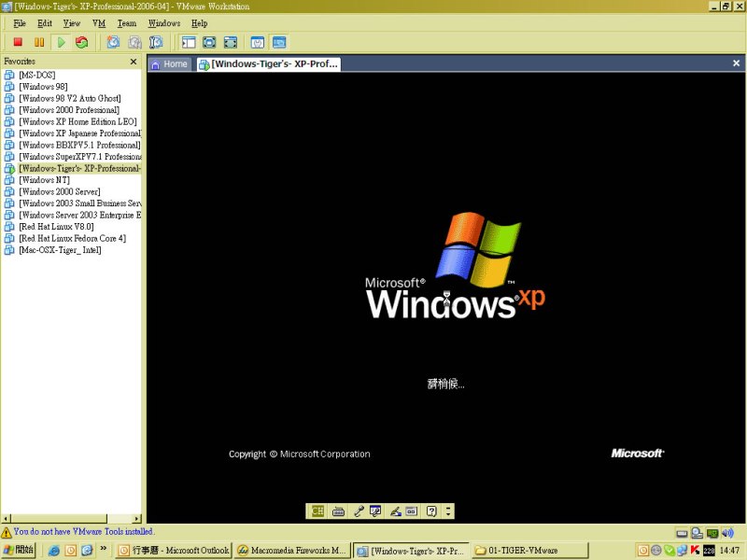Reset the virtual machine with the red-green arrows icon

click(x=81, y=42)
